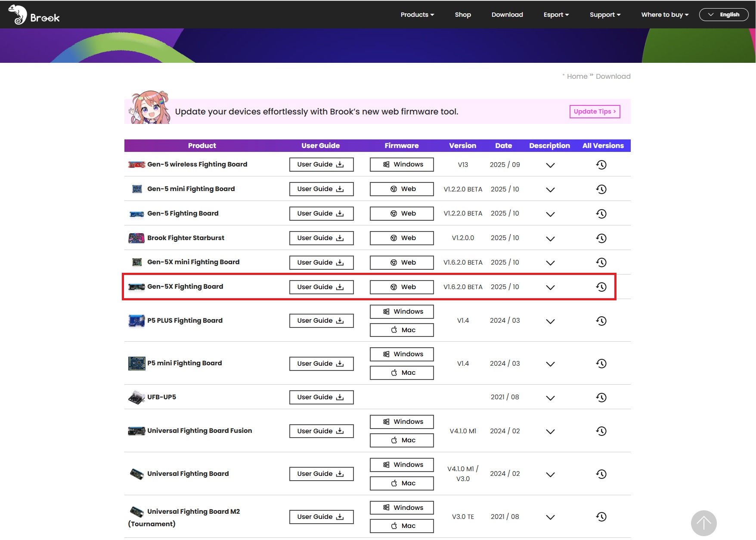Open all versions history for Gen-5 wireless Fighting Board
The image size is (756, 540).
coord(601,165)
